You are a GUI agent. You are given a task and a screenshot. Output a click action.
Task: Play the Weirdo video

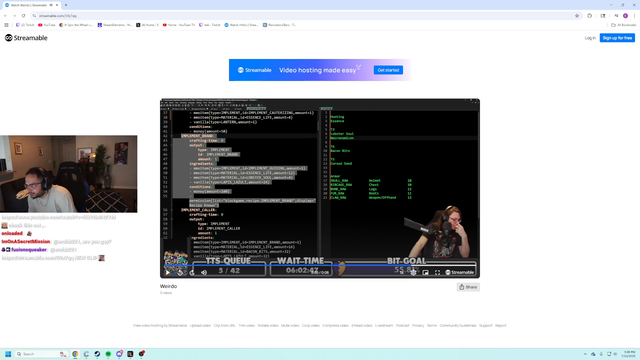tap(167, 272)
